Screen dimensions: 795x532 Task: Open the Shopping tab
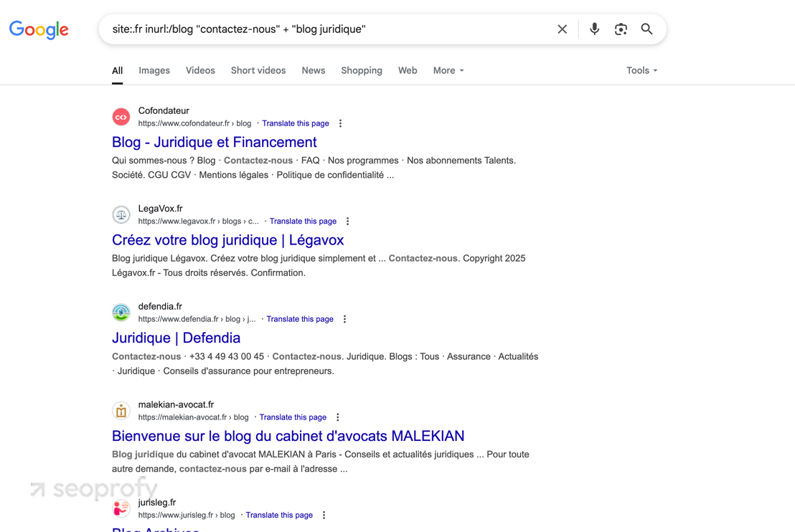[x=362, y=70]
